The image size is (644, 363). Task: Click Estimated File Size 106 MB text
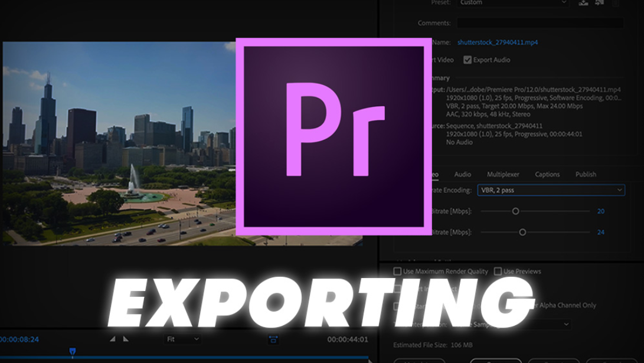433,345
